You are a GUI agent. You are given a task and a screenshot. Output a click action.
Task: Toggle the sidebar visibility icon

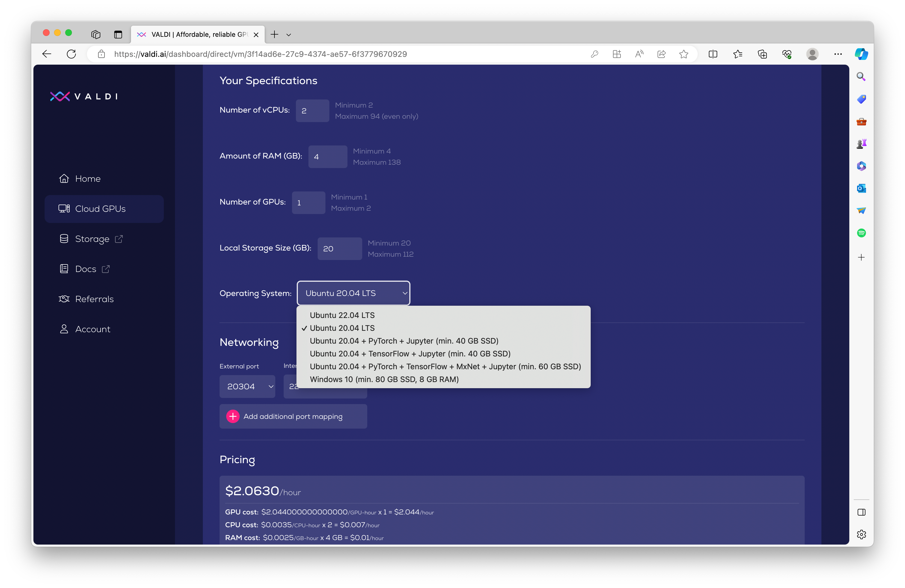point(861,512)
